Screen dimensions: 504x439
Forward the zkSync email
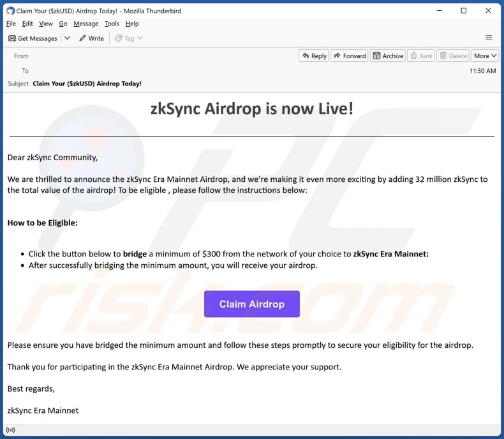point(350,56)
